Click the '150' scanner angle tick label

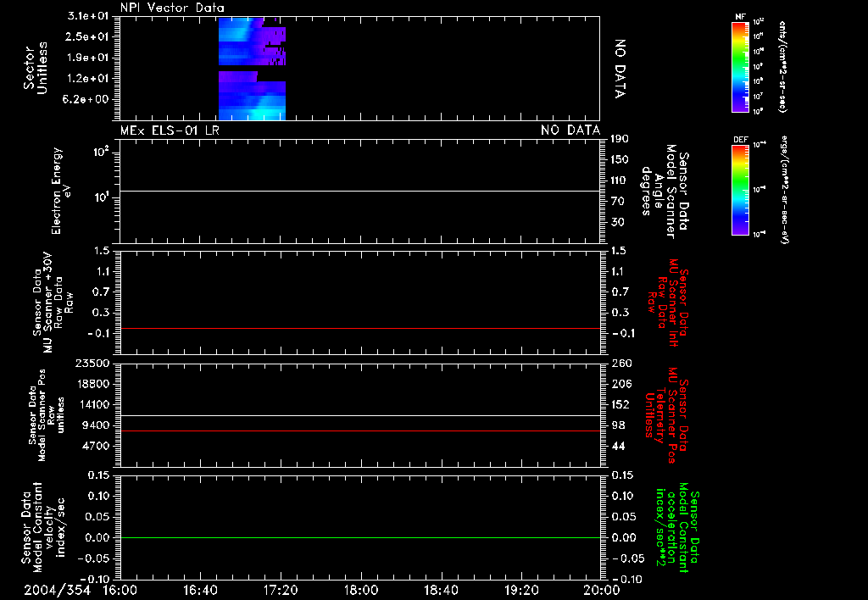click(x=620, y=160)
